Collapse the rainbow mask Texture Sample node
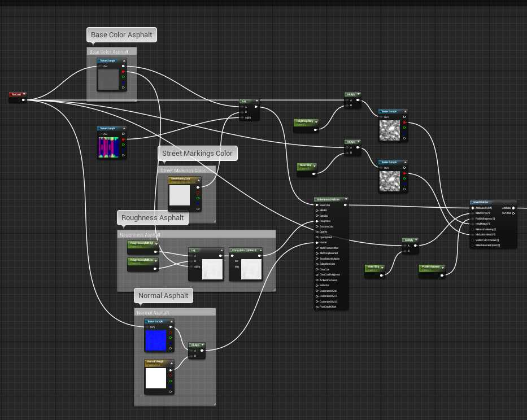527x420 pixels. [x=124, y=128]
